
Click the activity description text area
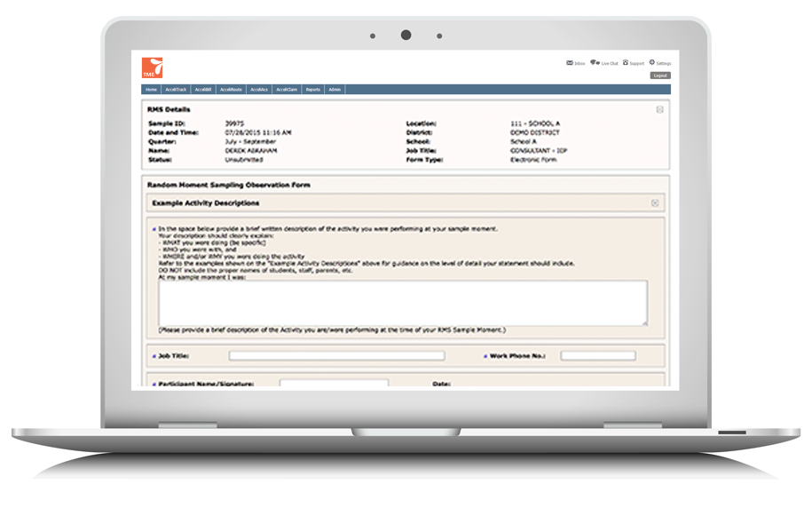[x=403, y=303]
